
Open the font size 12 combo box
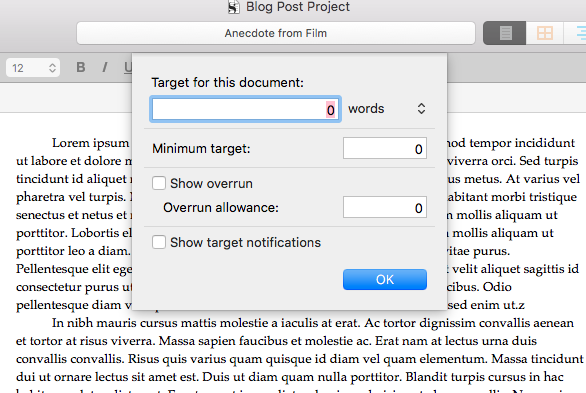[33, 68]
